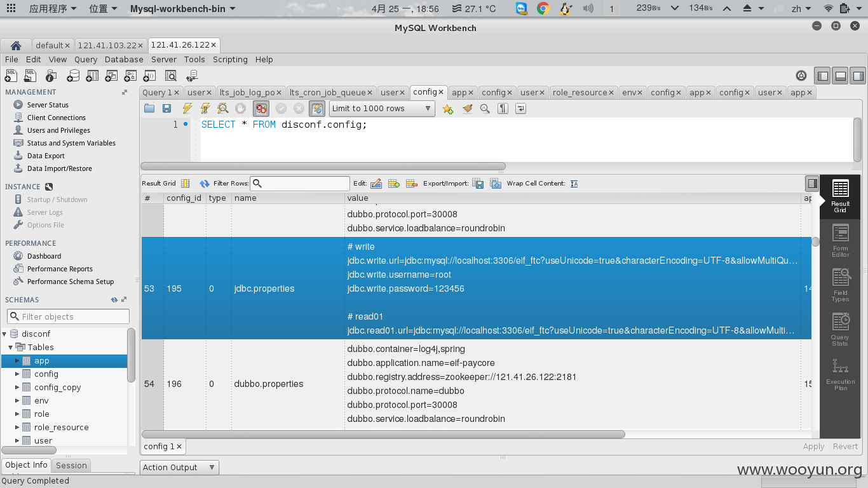The width and height of the screenshot is (868, 488).
Task: Add query to favorites star icon
Action: tap(448, 109)
